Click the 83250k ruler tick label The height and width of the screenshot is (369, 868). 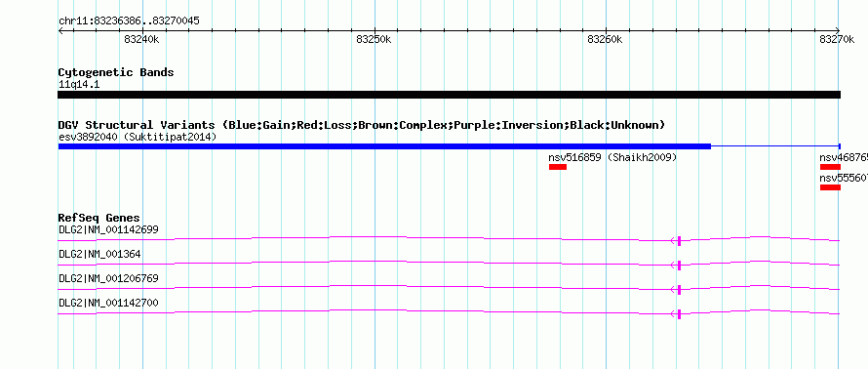pos(375,39)
